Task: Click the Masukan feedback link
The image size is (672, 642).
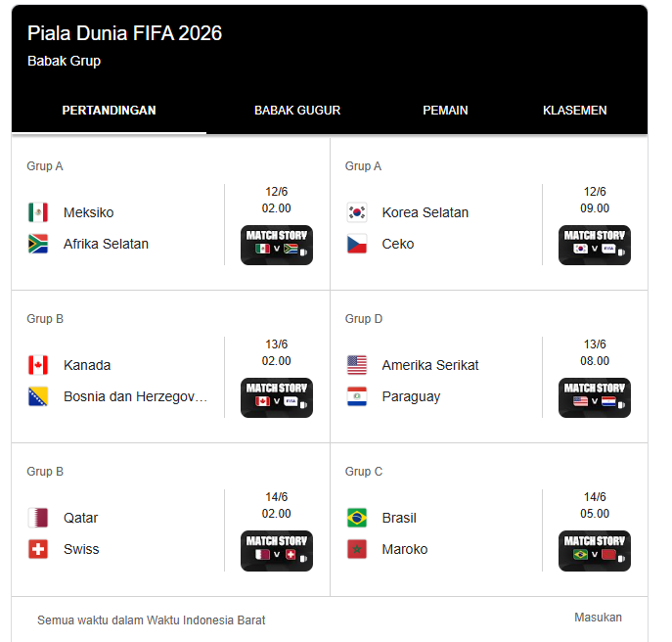Action: tap(598, 618)
